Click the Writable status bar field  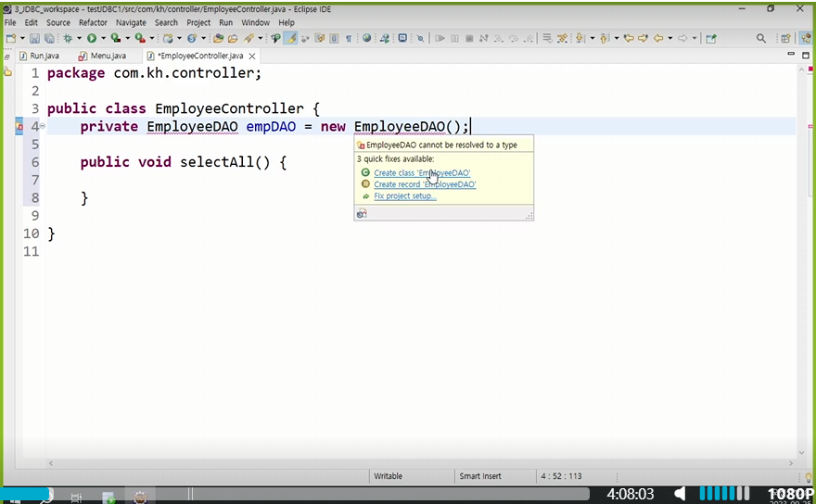[389, 476]
